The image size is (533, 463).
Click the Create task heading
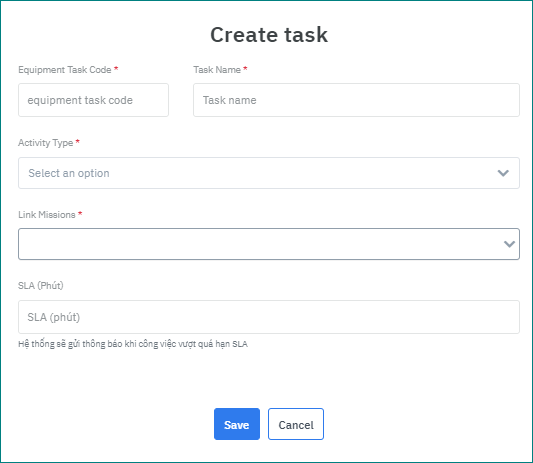269,35
